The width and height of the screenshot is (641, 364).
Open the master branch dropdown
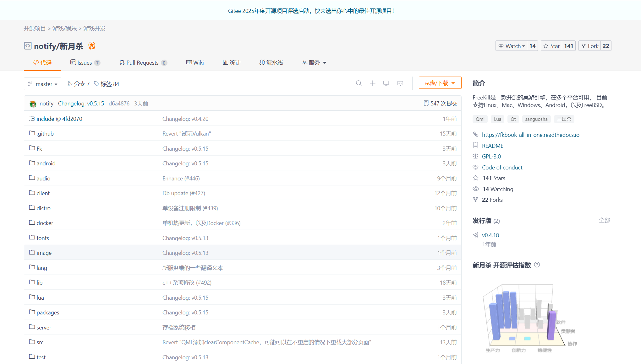42,84
